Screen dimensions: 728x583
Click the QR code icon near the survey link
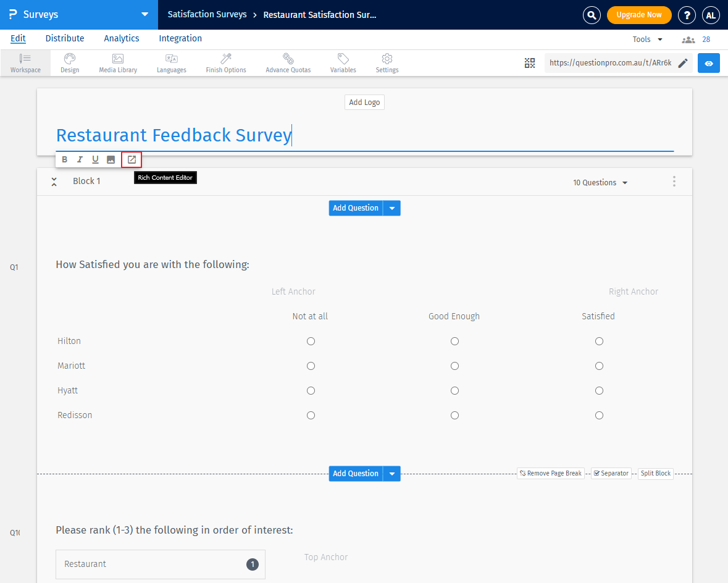coord(530,62)
